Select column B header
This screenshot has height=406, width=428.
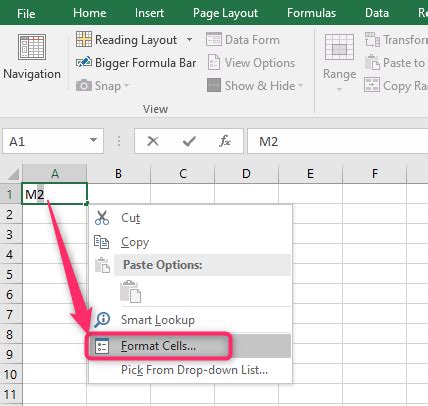(x=119, y=174)
